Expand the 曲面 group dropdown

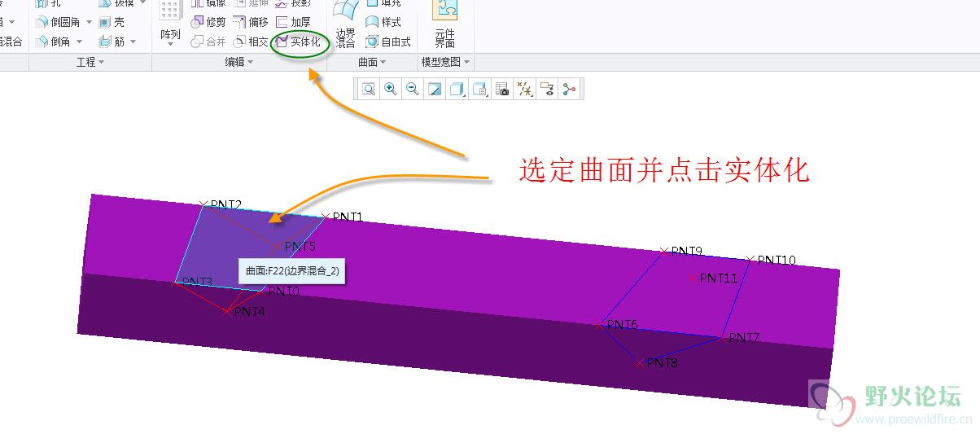(x=372, y=62)
